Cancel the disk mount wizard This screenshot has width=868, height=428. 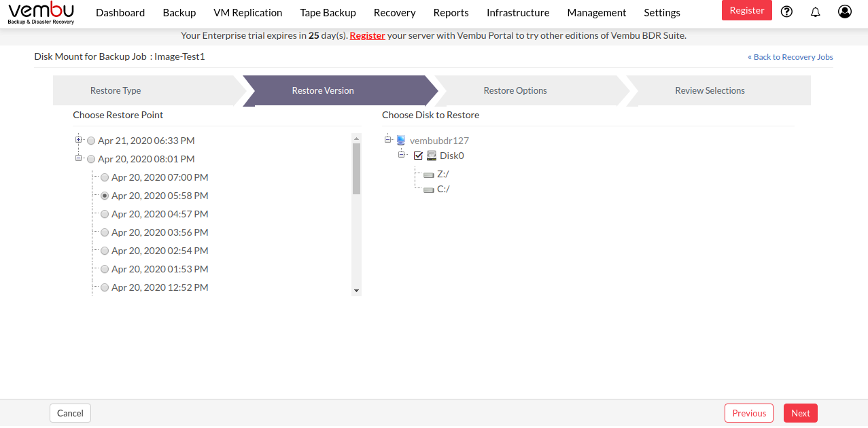tap(70, 413)
